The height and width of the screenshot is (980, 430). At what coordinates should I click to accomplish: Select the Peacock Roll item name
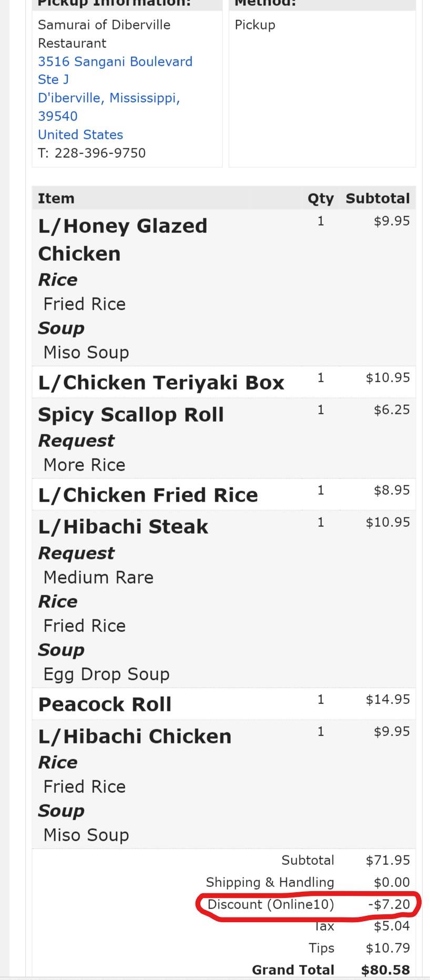[105, 705]
